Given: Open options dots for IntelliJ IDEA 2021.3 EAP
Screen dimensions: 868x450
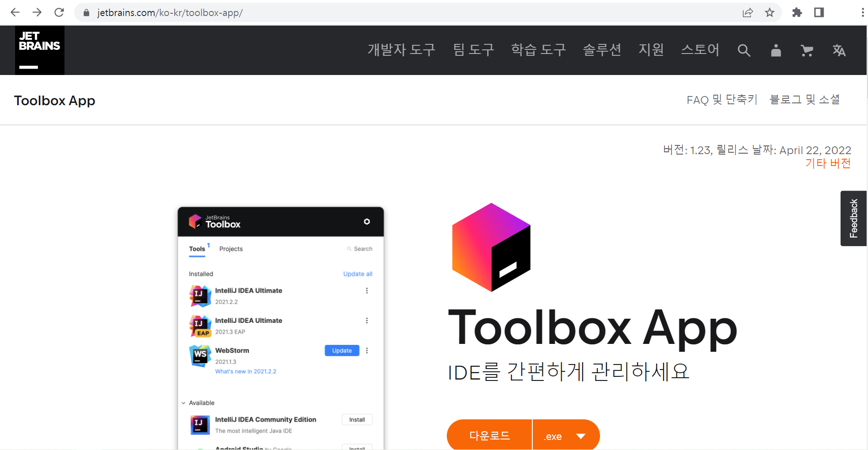Looking at the screenshot, I should (x=367, y=321).
